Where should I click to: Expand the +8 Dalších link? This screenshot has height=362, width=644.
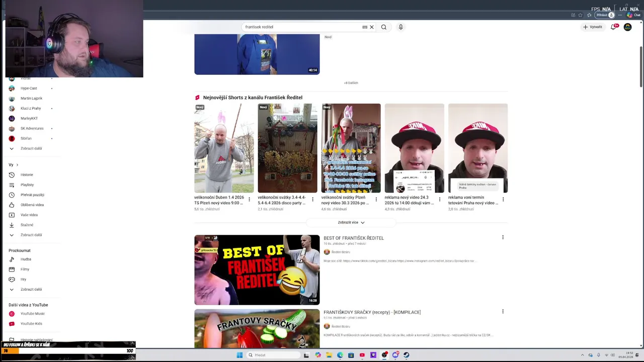[351, 83]
